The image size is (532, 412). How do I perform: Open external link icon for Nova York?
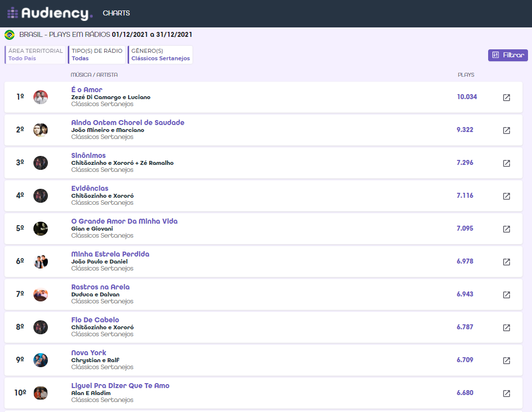506,361
